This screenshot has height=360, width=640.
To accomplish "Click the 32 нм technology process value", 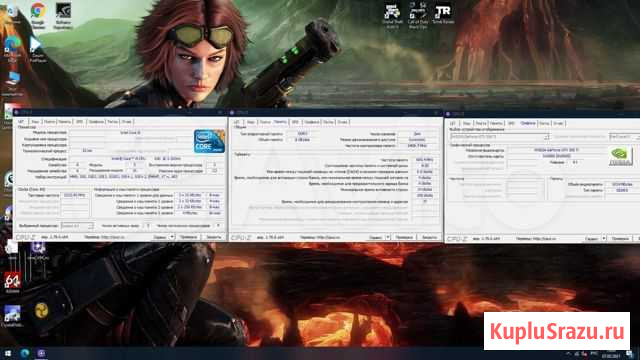I will (x=87, y=151).
